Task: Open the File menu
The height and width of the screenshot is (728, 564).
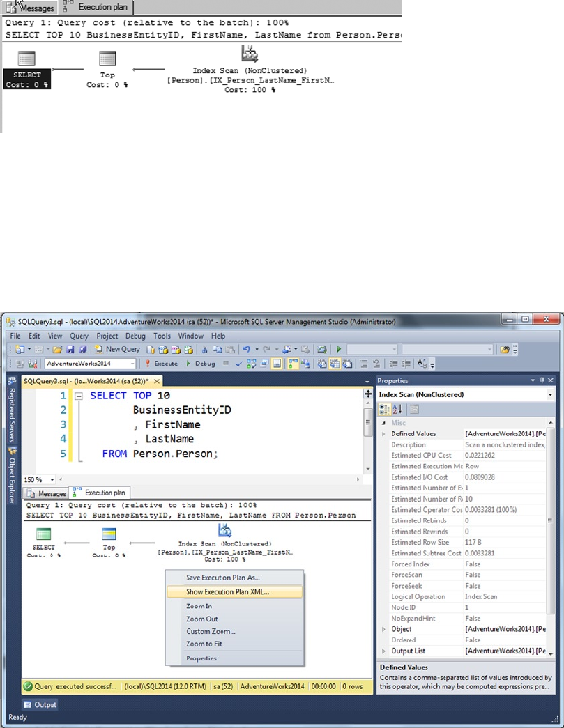Action: click(15, 336)
